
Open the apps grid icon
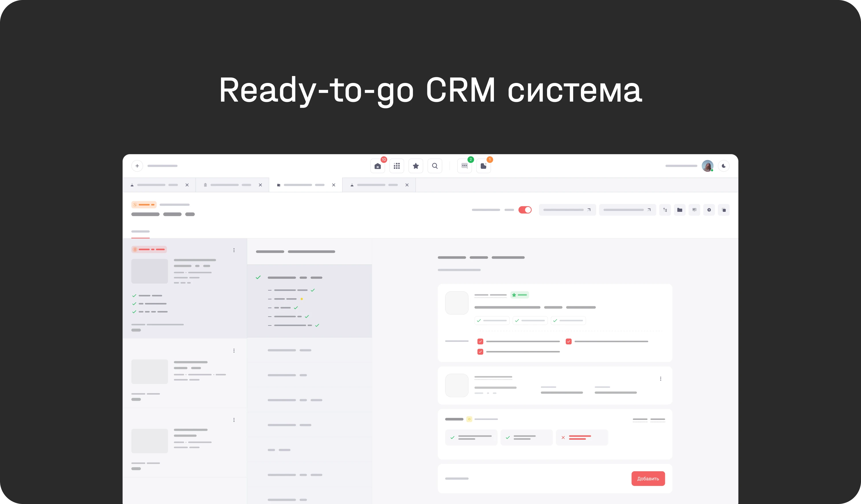click(397, 166)
